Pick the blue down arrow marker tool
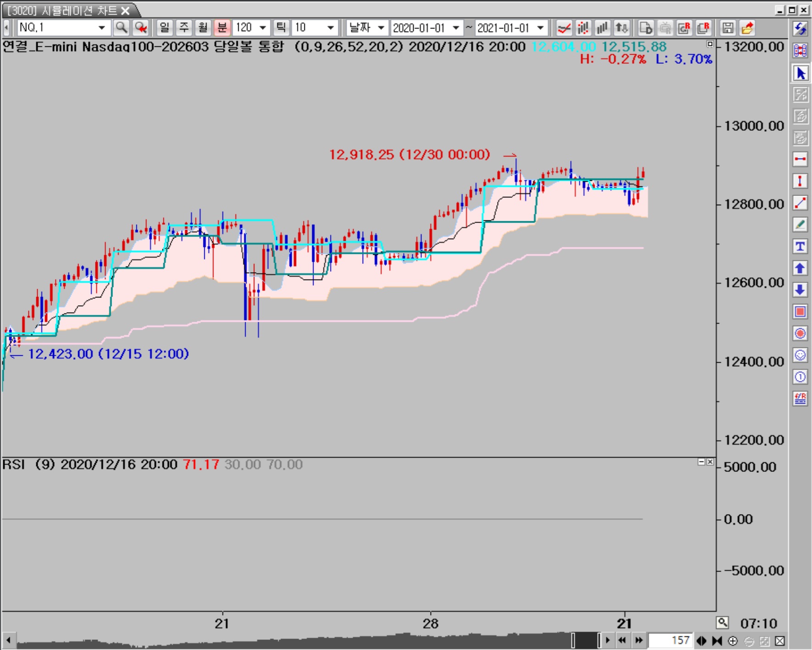This screenshot has width=812, height=650. click(x=800, y=290)
